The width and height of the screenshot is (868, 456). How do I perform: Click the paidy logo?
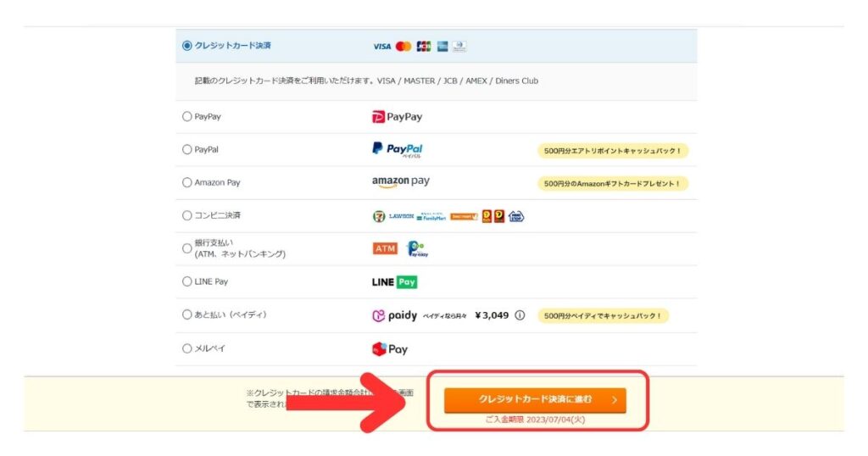[x=395, y=315]
